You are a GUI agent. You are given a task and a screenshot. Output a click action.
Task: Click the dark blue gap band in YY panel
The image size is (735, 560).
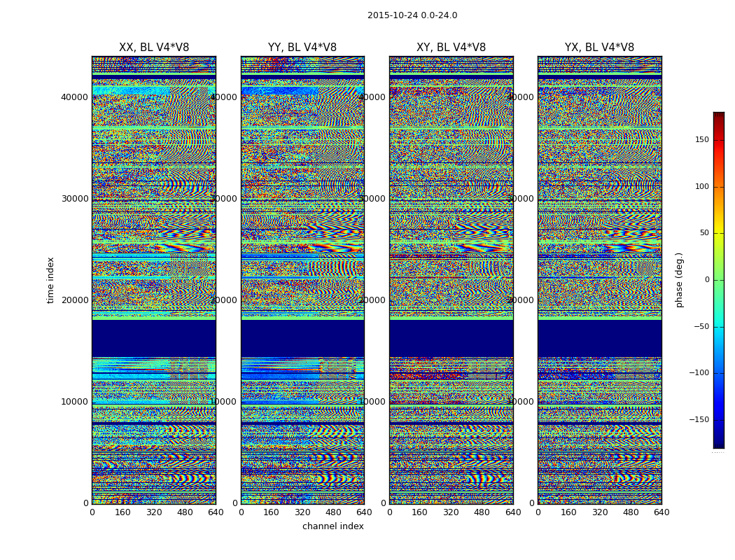pos(302,339)
